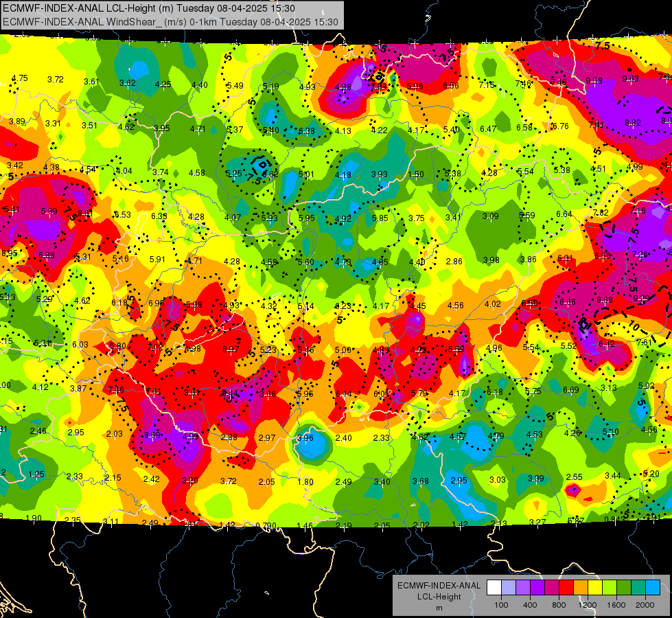The image size is (672, 618).
Task: Click the legend label LCL-Height
Action: point(439,597)
